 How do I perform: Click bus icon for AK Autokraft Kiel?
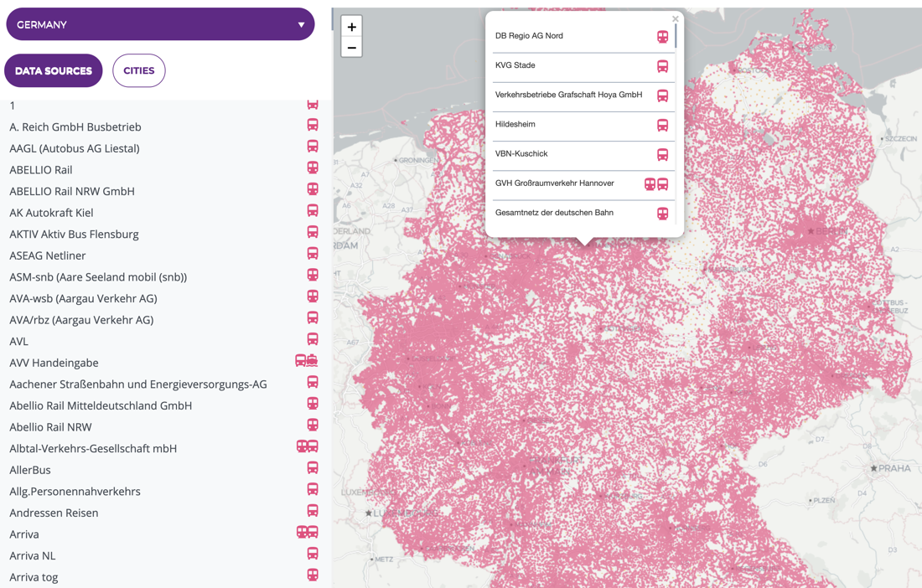point(313,210)
